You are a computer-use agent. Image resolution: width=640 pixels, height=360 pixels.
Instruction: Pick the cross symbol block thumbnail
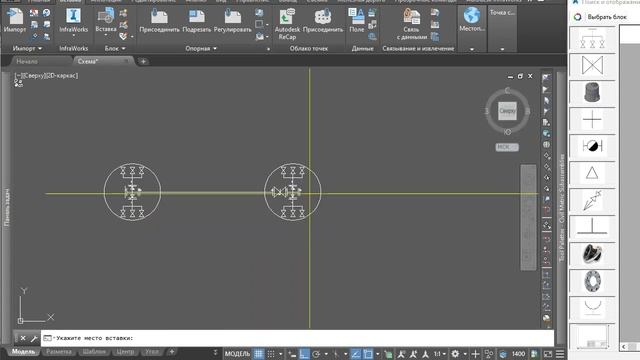point(592,120)
